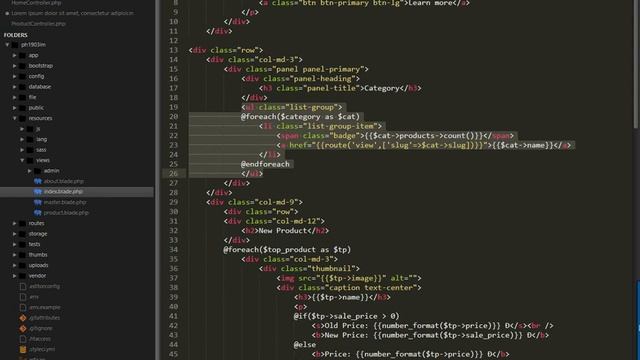Click the views folder icon
The height and width of the screenshot is (360, 640).
point(30,160)
